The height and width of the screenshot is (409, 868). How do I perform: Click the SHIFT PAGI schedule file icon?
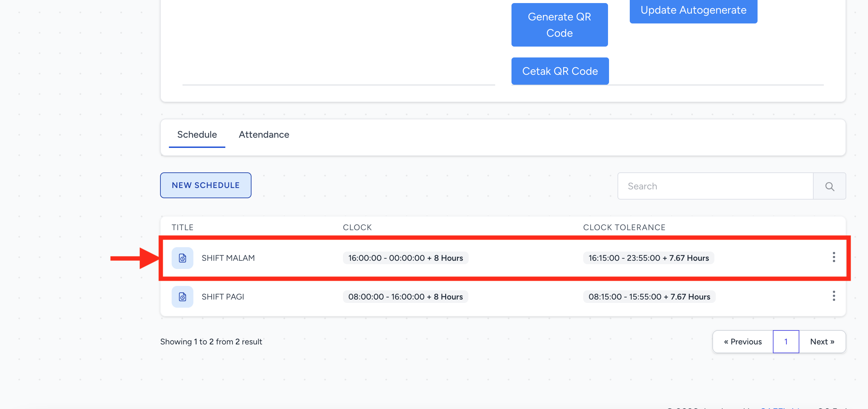pyautogui.click(x=183, y=297)
